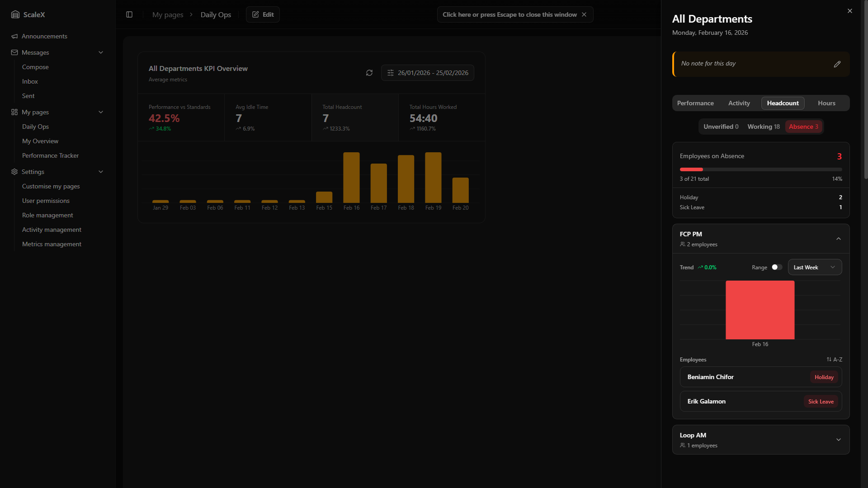Click the ScaleX logo icon
Screen dimensions: 868x488
click(x=15, y=14)
